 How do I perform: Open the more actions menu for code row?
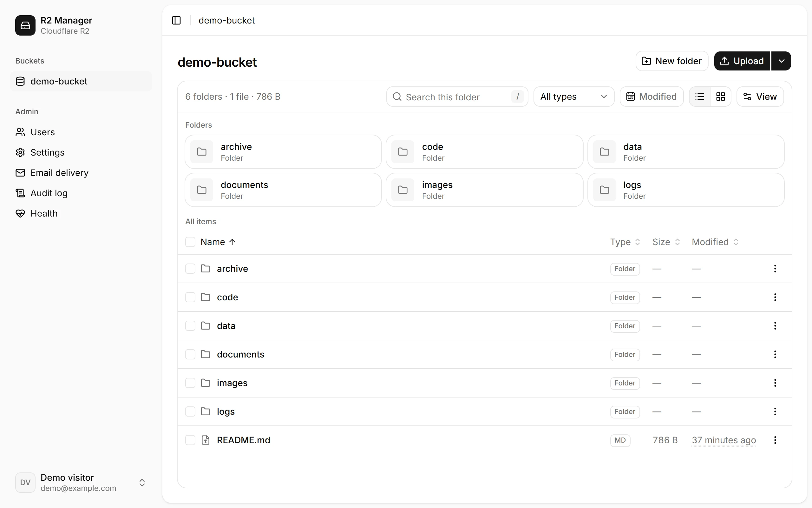click(775, 297)
